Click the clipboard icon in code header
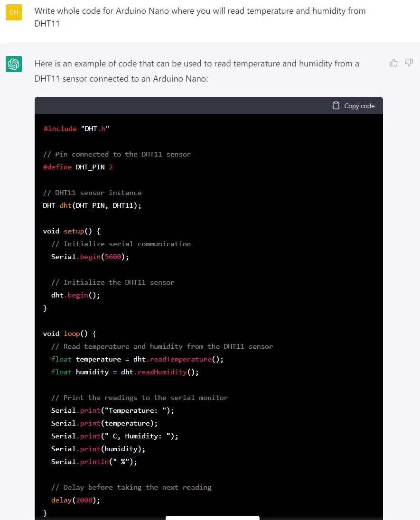420x520 pixels. (x=336, y=105)
